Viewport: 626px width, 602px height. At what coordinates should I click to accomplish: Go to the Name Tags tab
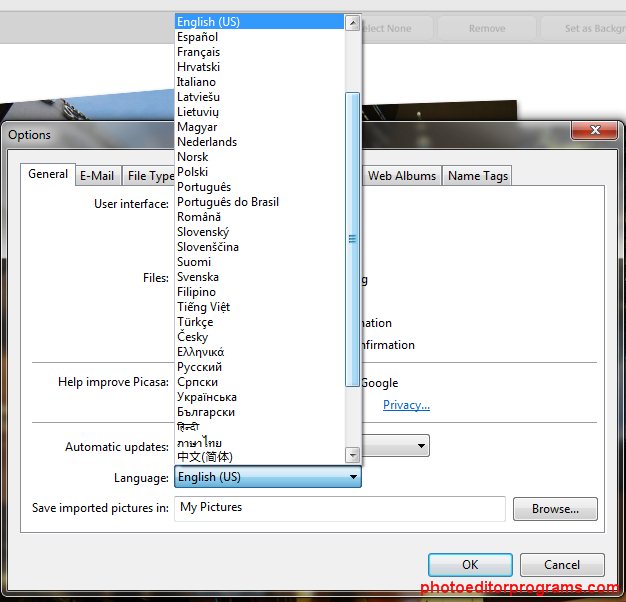(x=478, y=176)
